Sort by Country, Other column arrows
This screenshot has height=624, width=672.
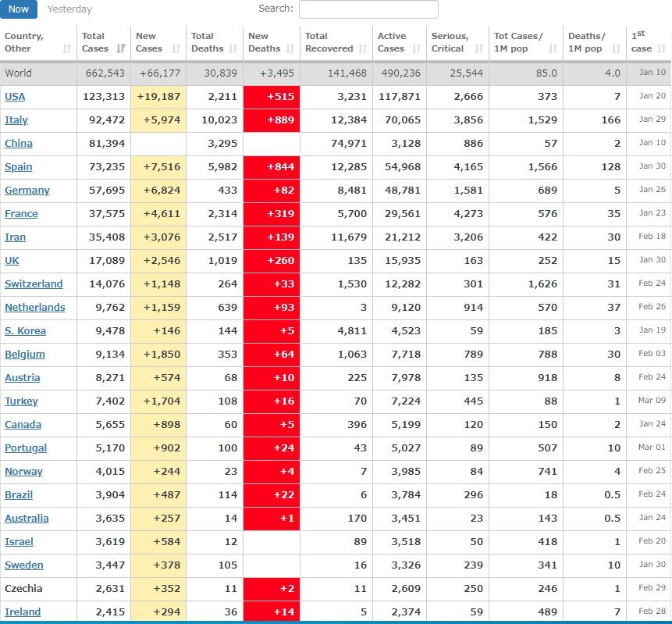coord(66,48)
